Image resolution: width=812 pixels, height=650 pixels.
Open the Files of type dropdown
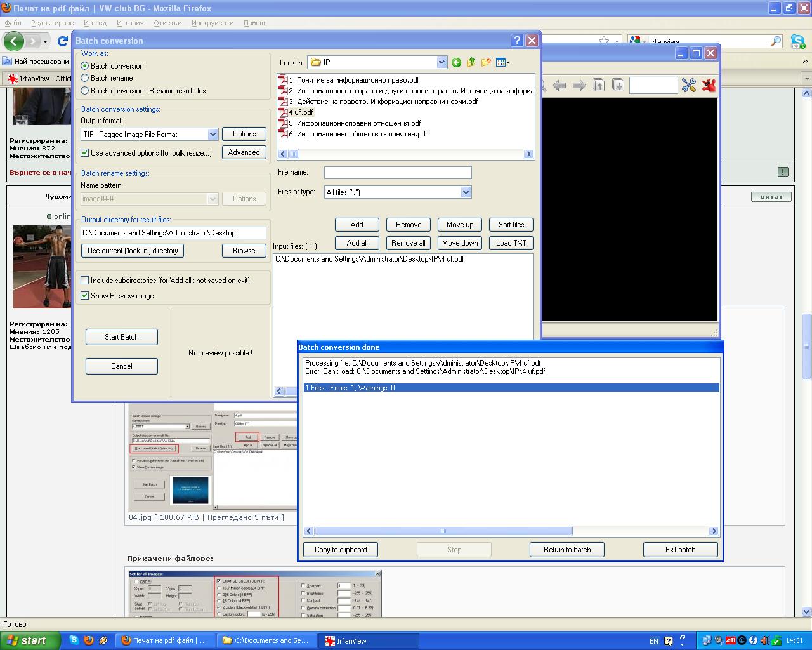point(466,192)
